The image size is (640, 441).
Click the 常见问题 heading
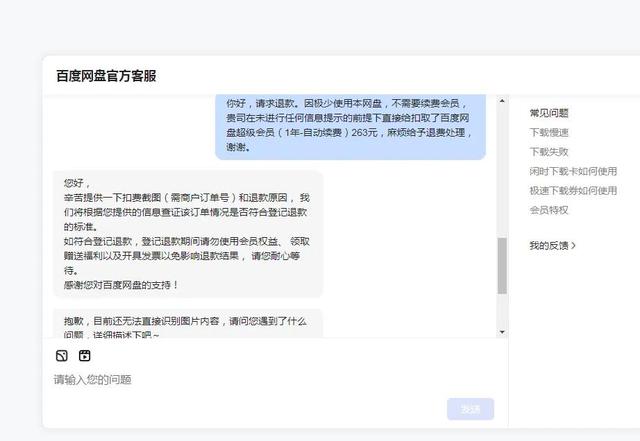(x=549, y=113)
